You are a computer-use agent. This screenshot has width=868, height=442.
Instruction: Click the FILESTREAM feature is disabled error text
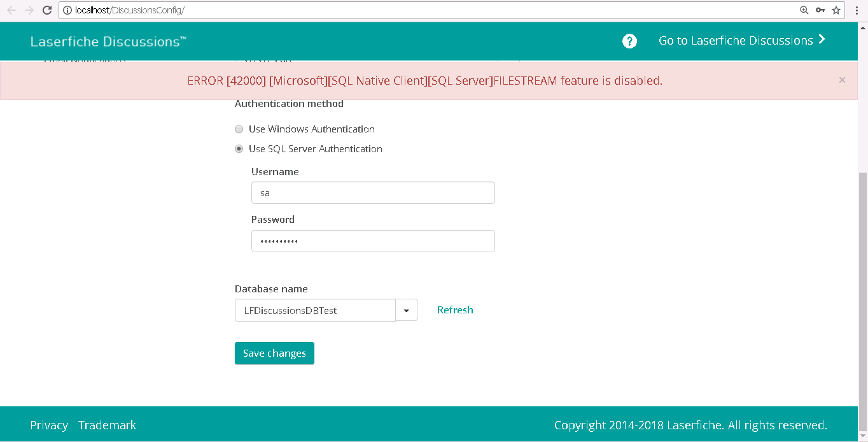pos(425,80)
